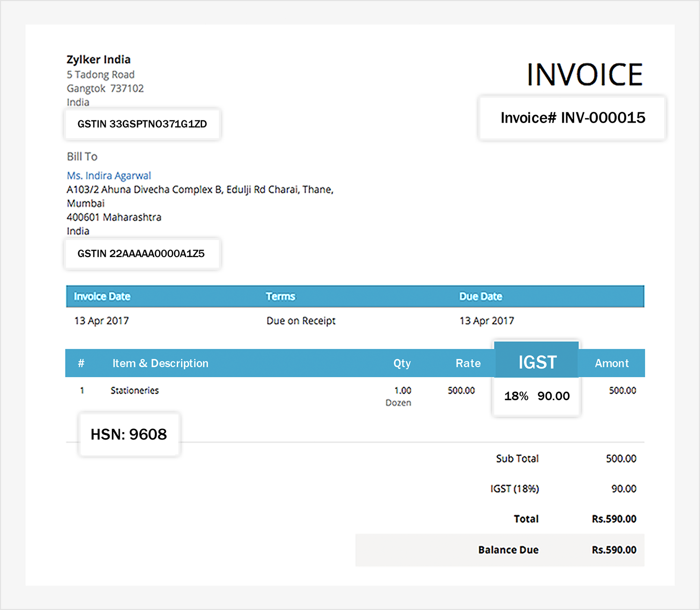Image resolution: width=700 pixels, height=610 pixels.
Task: Select the Balance Due row
Action: (x=508, y=550)
